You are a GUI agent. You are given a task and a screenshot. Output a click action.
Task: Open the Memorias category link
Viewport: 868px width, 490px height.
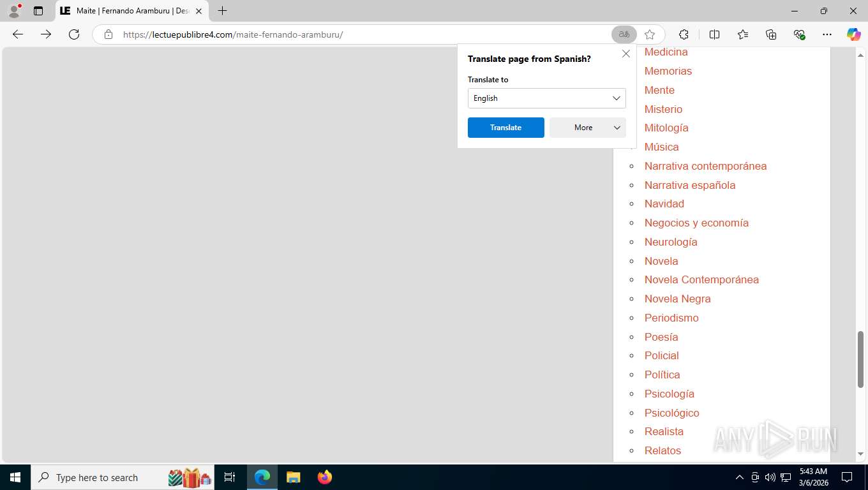[x=668, y=71]
